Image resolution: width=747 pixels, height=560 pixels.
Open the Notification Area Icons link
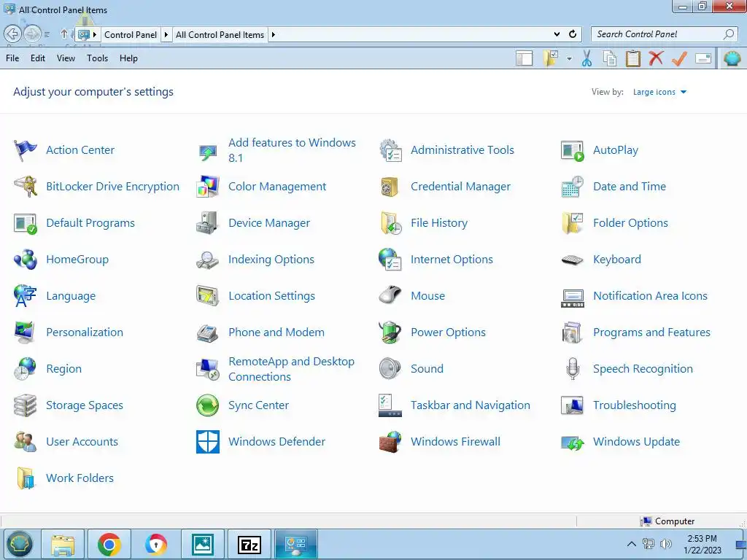pyautogui.click(x=650, y=296)
